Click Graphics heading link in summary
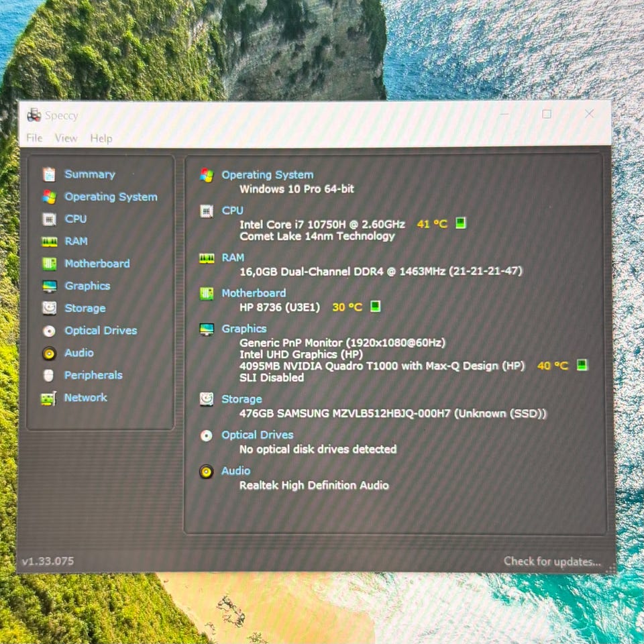The height and width of the screenshot is (644, 644). (x=244, y=329)
